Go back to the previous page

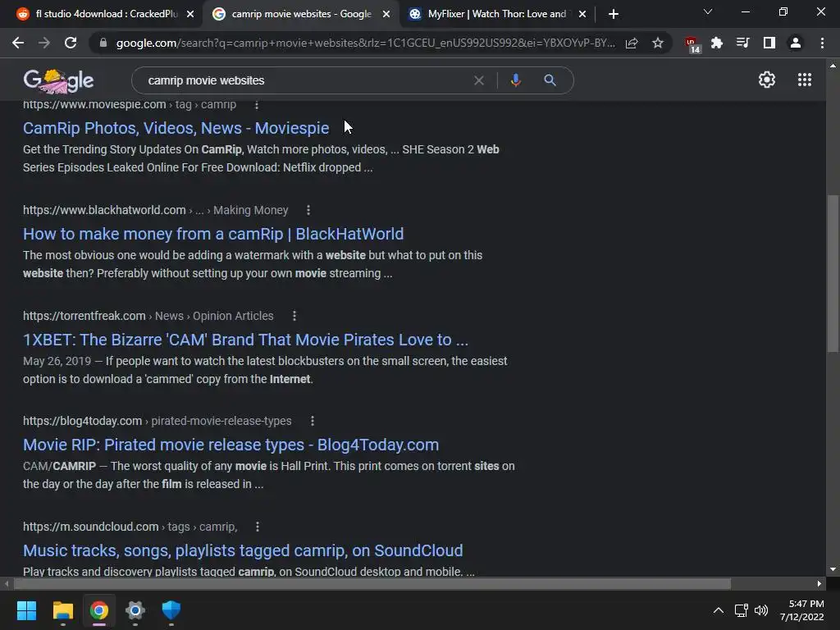(18, 43)
